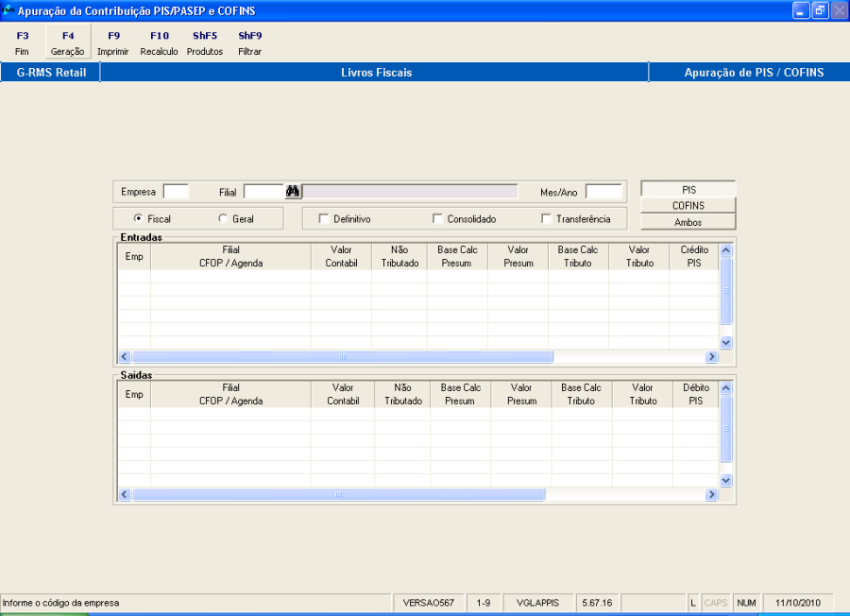
Task: Click the Valor Tributo header in Saidas
Action: click(x=643, y=394)
